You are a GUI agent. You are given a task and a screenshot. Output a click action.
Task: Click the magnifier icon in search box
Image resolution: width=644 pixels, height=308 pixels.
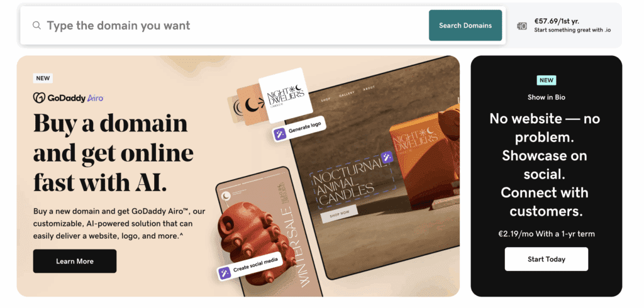(36, 26)
